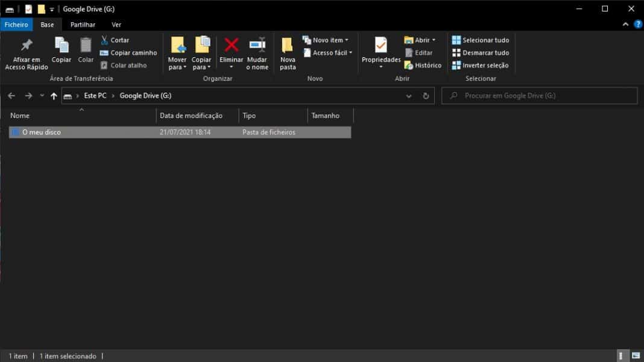This screenshot has height=362, width=644.
Task: Click Selecionar tudo to select all items
Action: pos(481,40)
